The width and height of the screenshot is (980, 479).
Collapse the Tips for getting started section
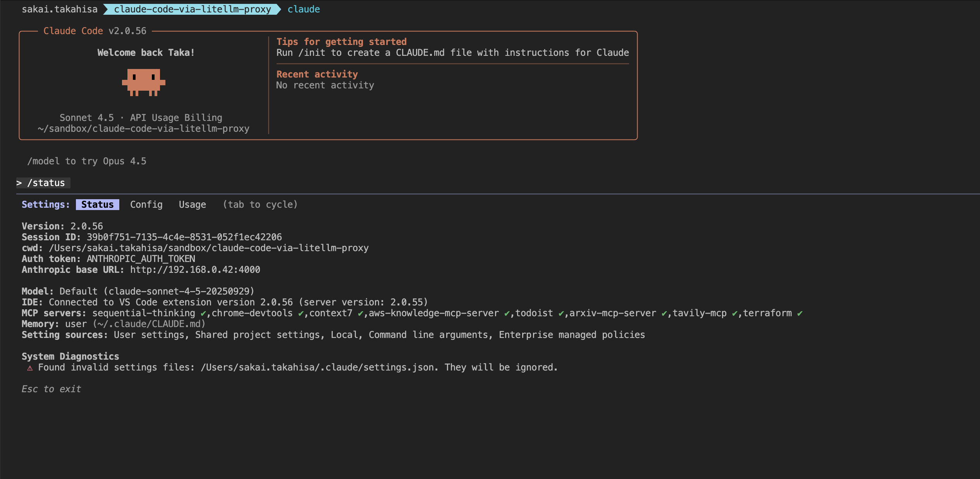pyautogui.click(x=341, y=41)
